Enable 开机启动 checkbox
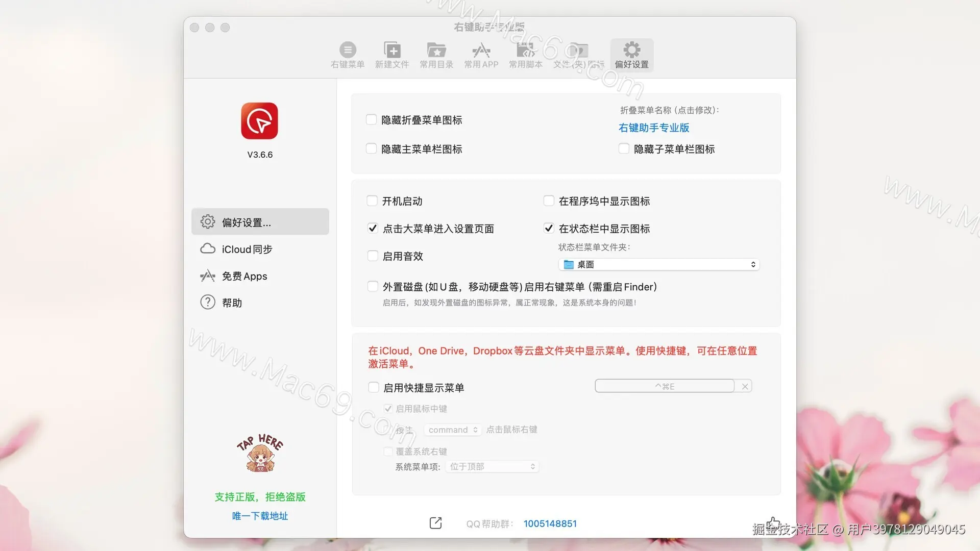980x551 pixels. [372, 201]
